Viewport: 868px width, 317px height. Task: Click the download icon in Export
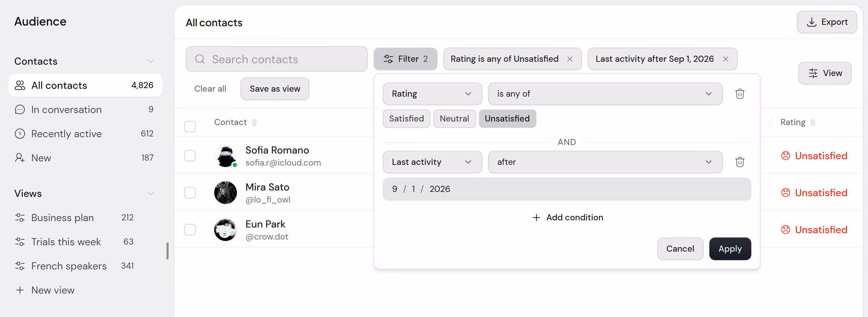(x=812, y=22)
